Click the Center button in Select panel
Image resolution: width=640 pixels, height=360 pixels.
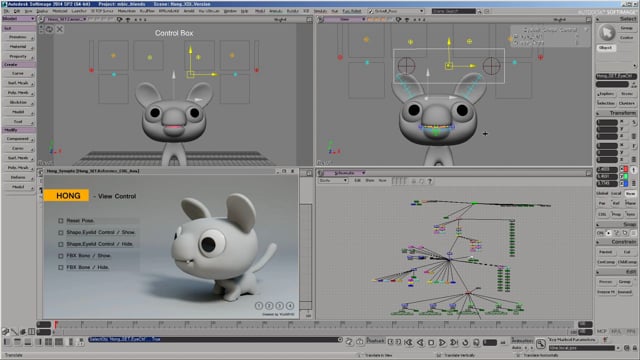(x=627, y=38)
